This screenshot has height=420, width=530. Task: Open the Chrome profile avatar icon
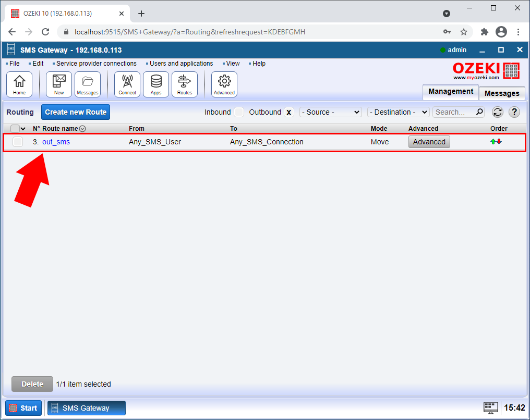pos(501,32)
